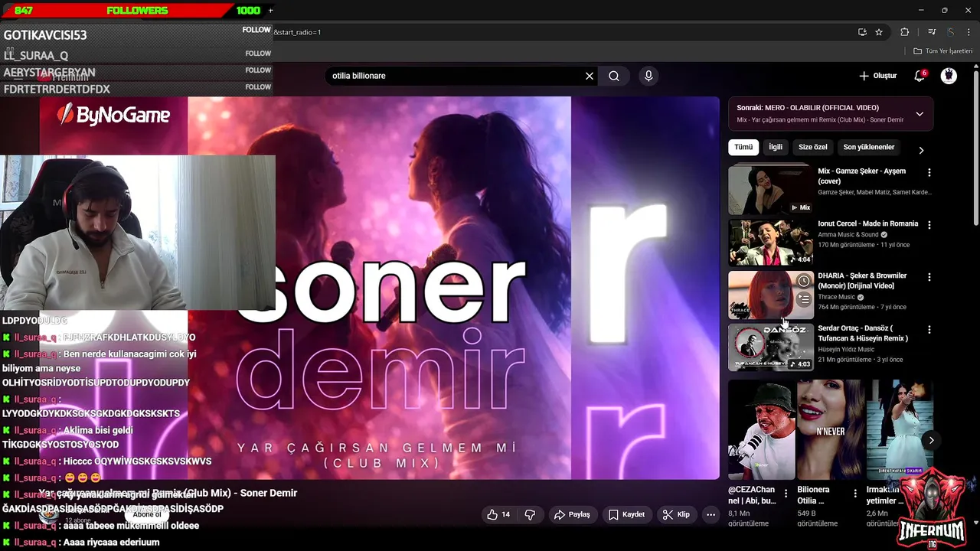Open the N'NEVER Bilionera Short thumbnail
The height and width of the screenshot is (551, 980).
point(831,429)
